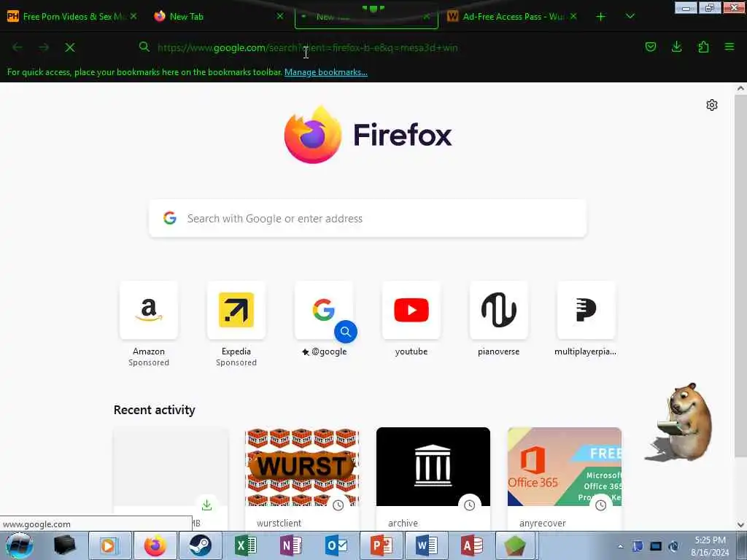The height and width of the screenshot is (560, 747).
Task: Go back with the back arrow
Action: tap(18, 47)
